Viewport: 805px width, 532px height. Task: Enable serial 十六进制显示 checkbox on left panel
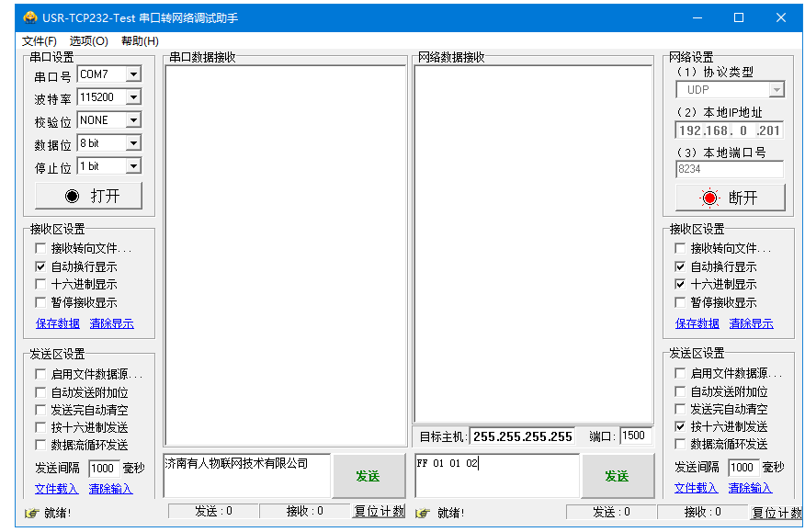[x=40, y=285]
